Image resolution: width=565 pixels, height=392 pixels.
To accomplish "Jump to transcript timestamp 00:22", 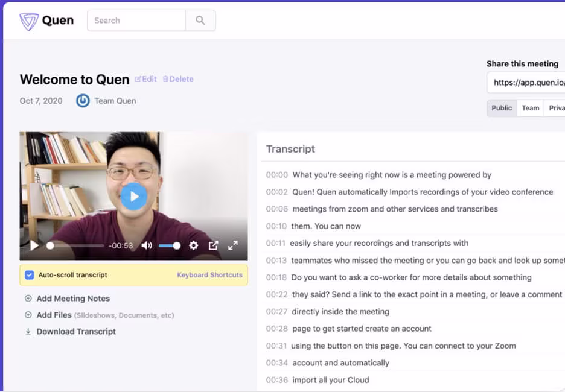I will click(276, 294).
